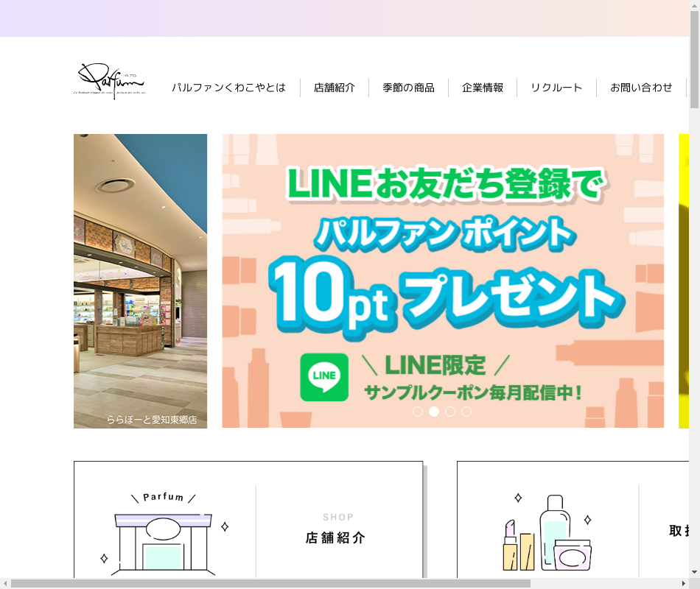Click the Parfum logo in header

click(110, 82)
